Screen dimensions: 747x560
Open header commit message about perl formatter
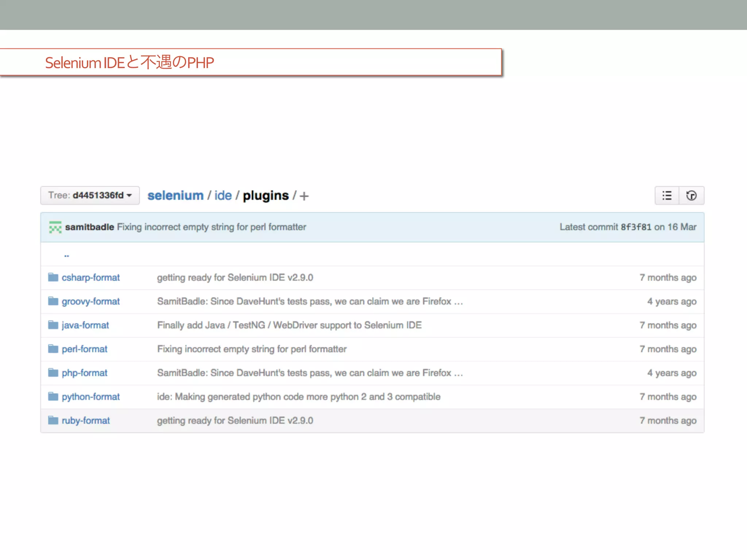click(211, 227)
